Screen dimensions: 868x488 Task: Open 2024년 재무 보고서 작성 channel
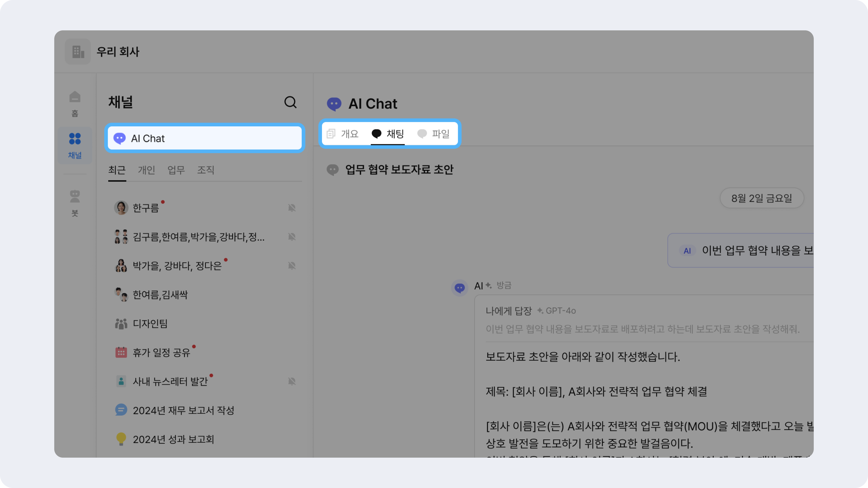tap(183, 410)
